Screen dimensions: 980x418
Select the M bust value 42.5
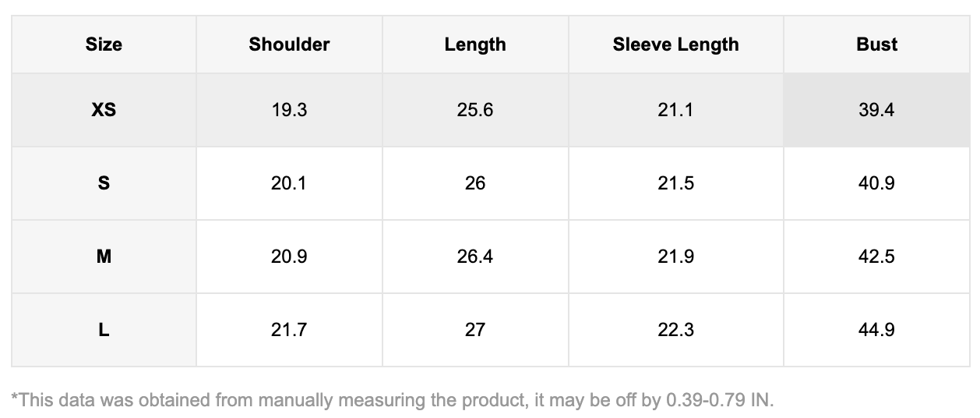point(876,257)
